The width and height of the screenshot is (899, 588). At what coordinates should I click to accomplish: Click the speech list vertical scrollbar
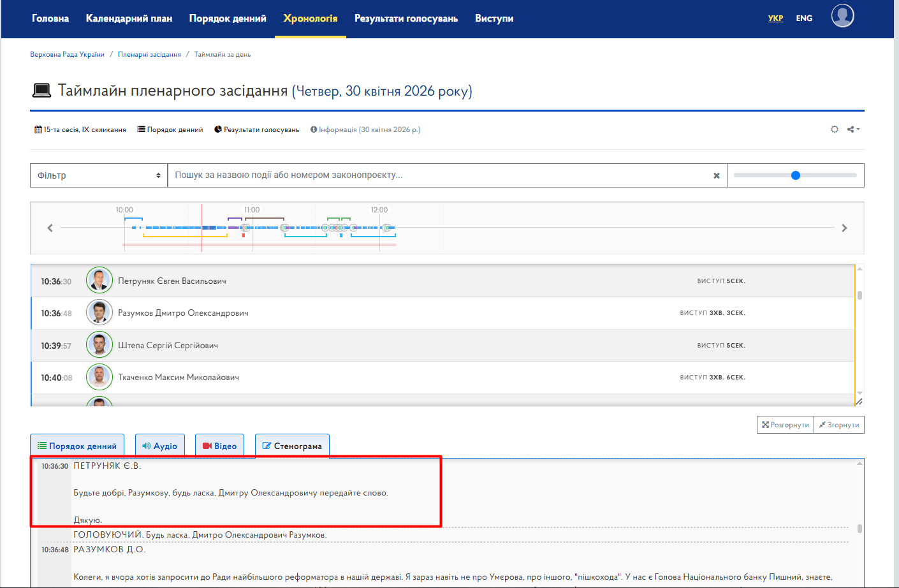pyautogui.click(x=859, y=295)
